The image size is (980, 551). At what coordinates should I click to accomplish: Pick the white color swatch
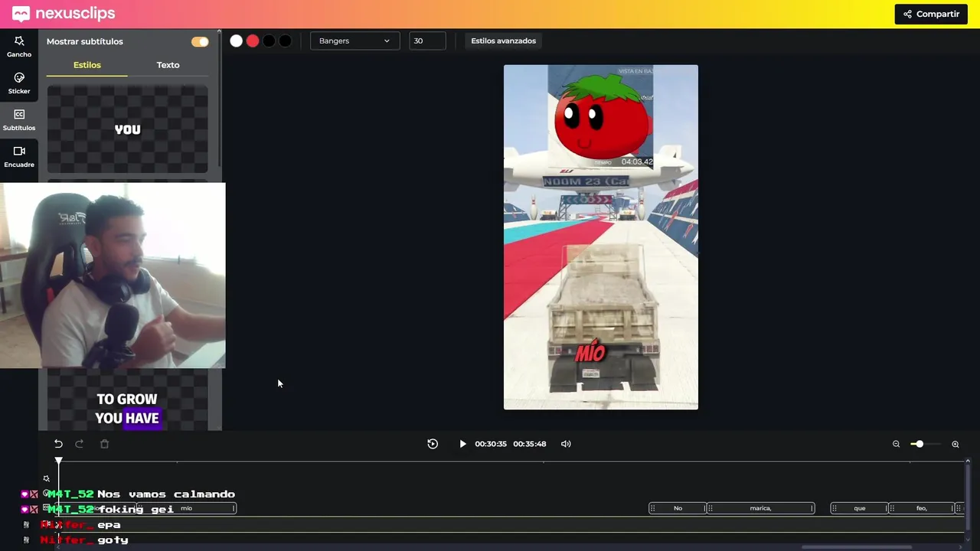point(237,41)
